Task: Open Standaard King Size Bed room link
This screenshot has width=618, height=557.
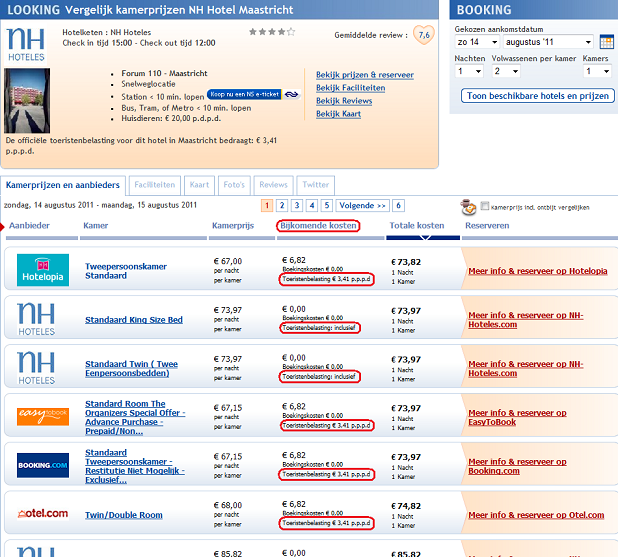Action: pos(134,320)
